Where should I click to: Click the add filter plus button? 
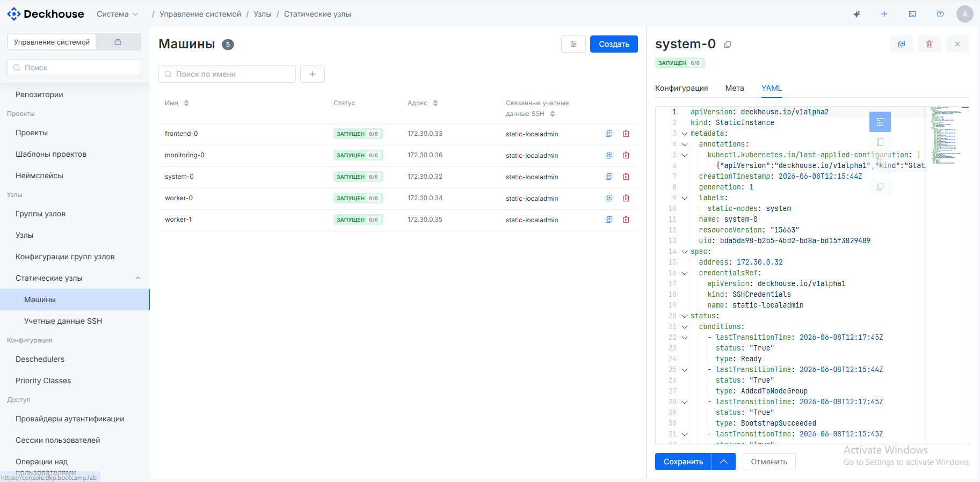pos(313,74)
